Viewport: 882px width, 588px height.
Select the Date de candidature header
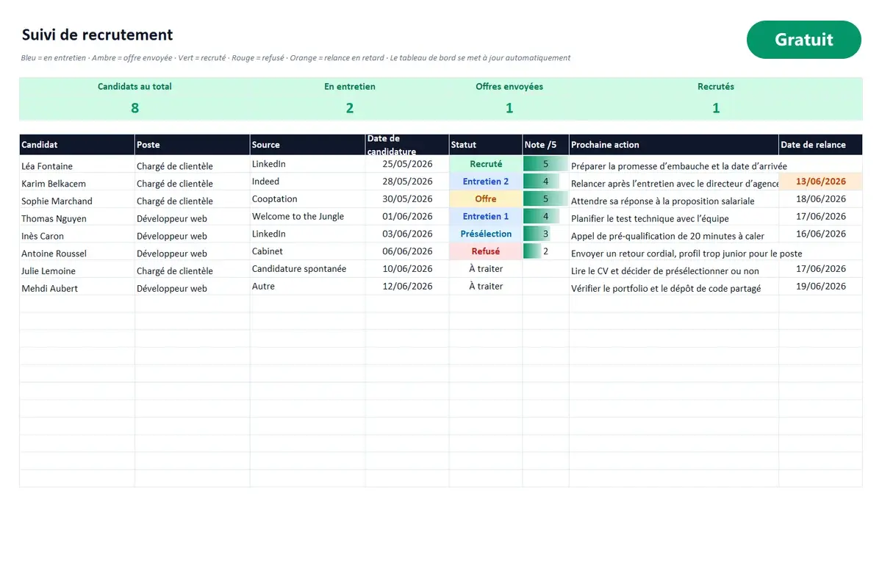coord(407,145)
